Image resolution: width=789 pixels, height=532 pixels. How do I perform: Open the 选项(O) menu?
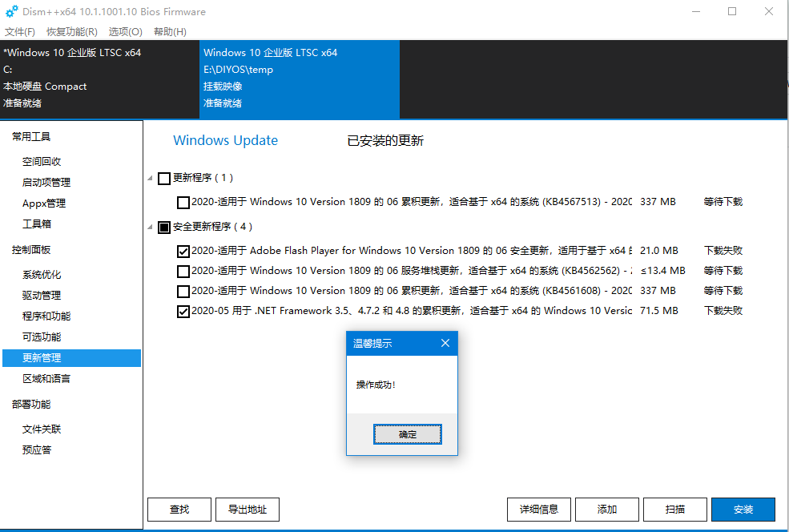coord(125,32)
